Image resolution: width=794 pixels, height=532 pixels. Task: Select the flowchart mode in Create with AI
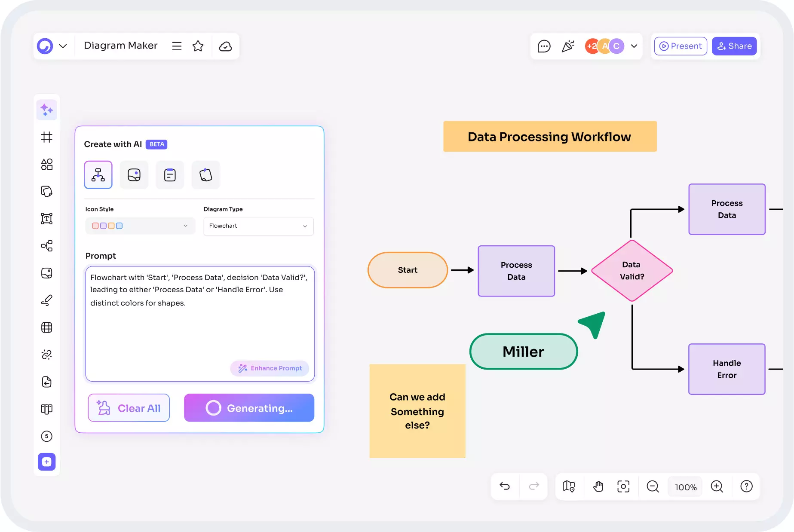tap(98, 175)
